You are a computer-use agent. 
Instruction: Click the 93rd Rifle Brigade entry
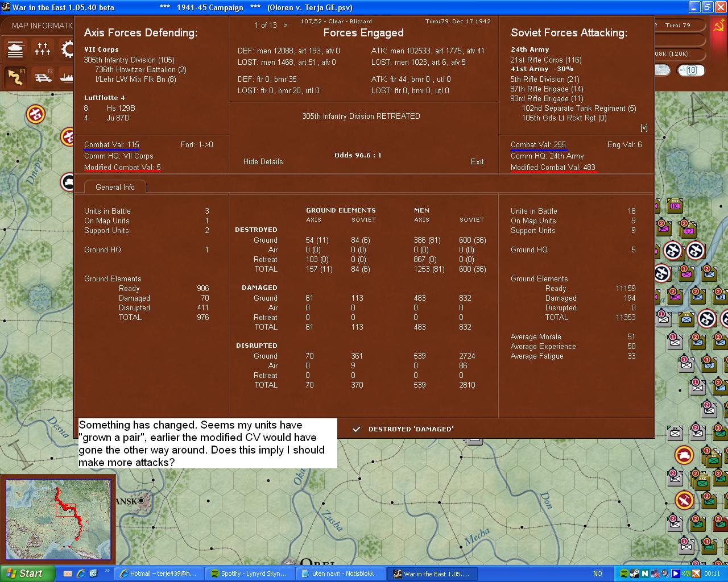[x=547, y=98]
